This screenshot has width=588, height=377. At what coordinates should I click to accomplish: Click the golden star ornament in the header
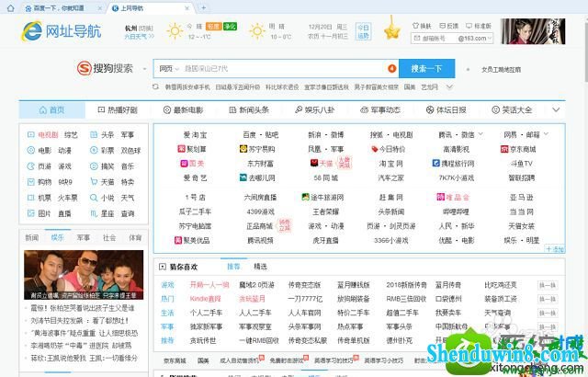point(392,29)
